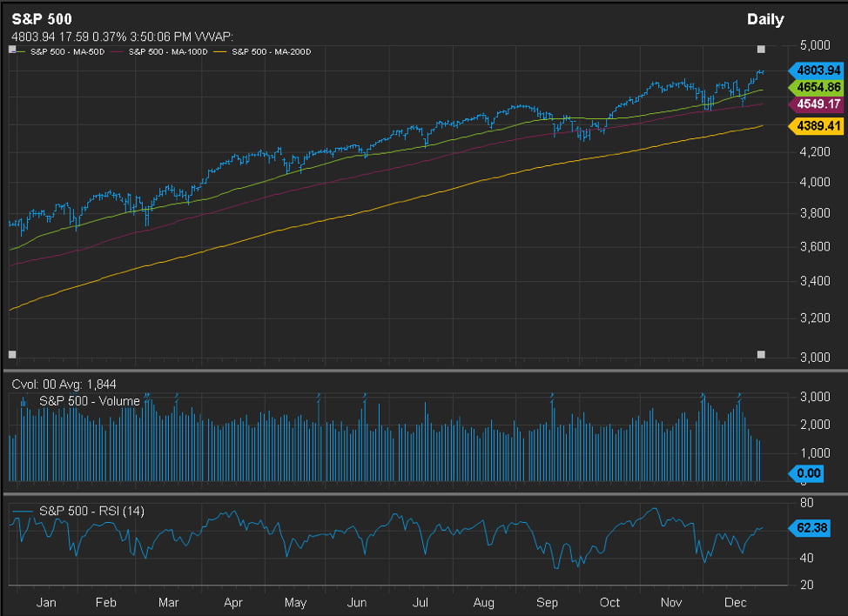Click the 4,000 price axis label
Screen dimensions: 848x616
pyautogui.click(x=814, y=182)
